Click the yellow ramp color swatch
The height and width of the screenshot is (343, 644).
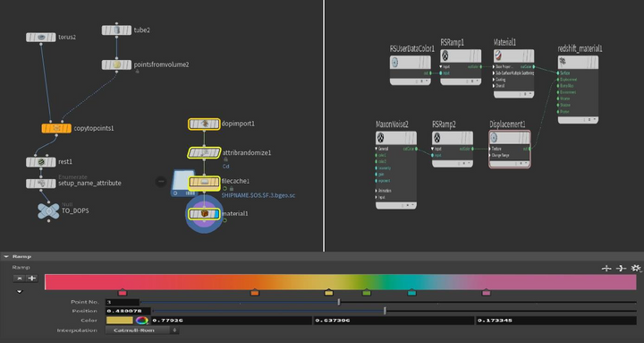click(x=120, y=321)
